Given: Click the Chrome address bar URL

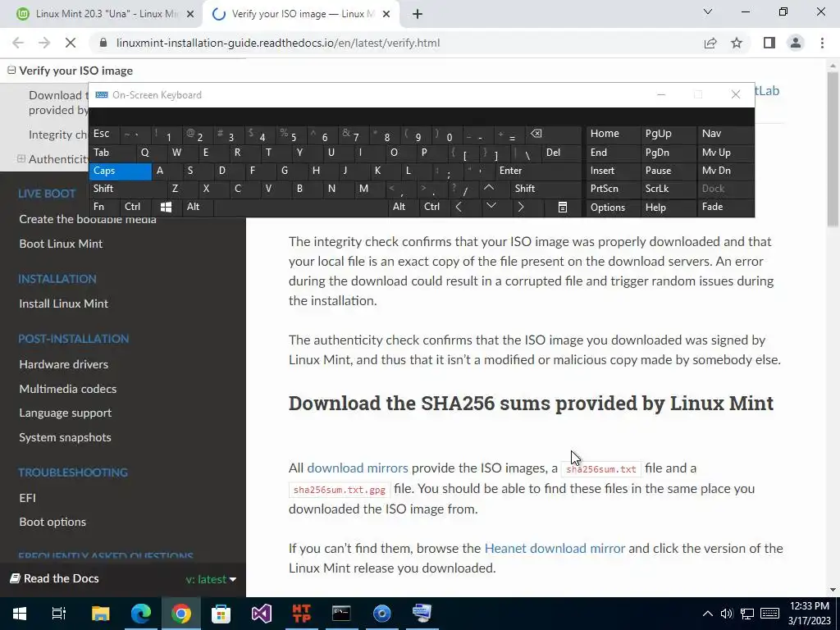Looking at the screenshot, I should click(277, 43).
